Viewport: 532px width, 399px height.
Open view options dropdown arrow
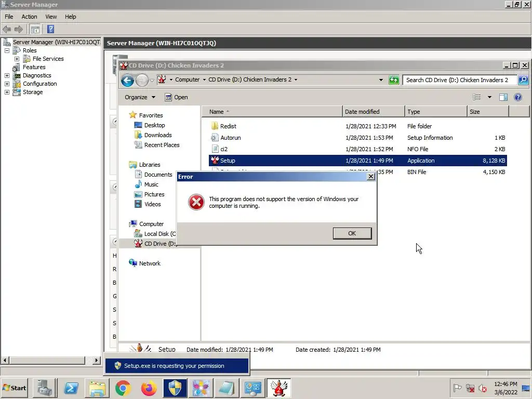pyautogui.click(x=489, y=97)
